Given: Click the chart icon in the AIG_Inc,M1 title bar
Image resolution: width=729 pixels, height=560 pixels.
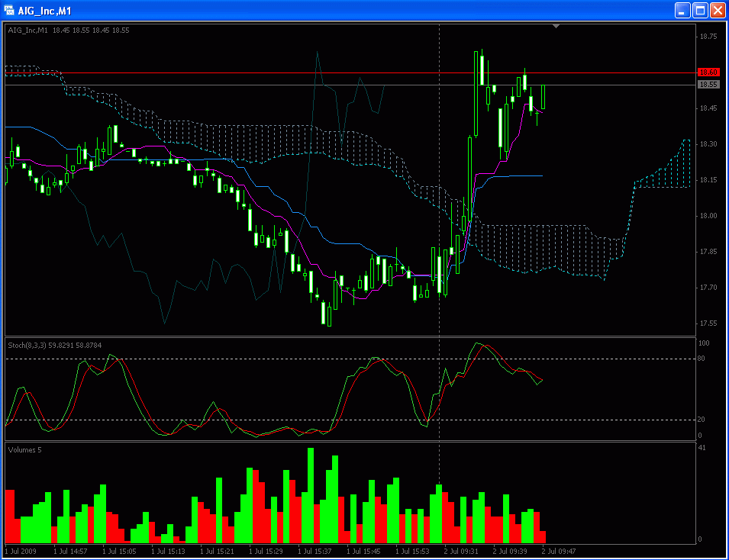Looking at the screenshot, I should (9, 10).
